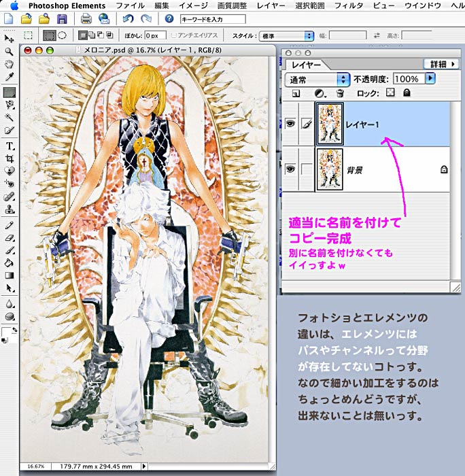Image resolution: width=465 pixels, height=476 pixels.
Task: Open the ファイル menu
Action: (x=131, y=5)
